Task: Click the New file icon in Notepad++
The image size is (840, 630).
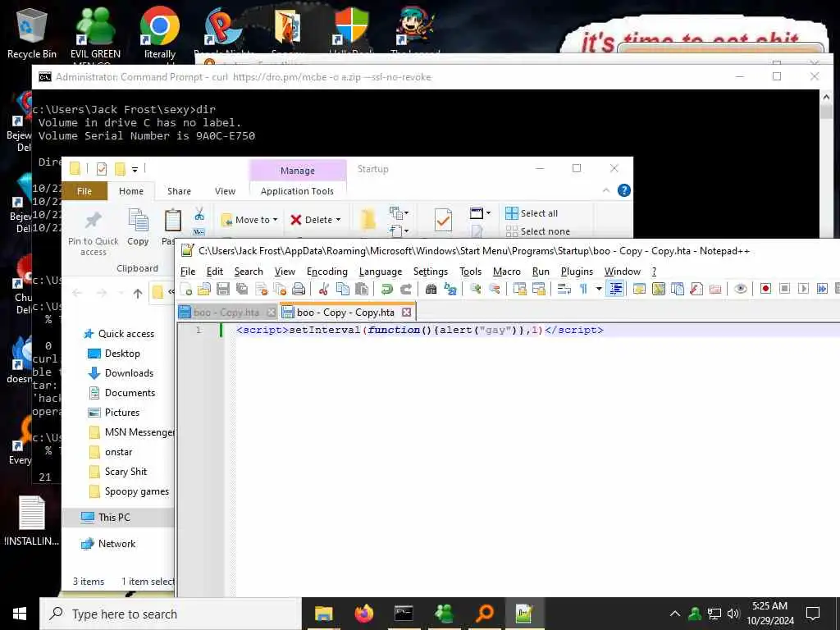Action: [186, 290]
